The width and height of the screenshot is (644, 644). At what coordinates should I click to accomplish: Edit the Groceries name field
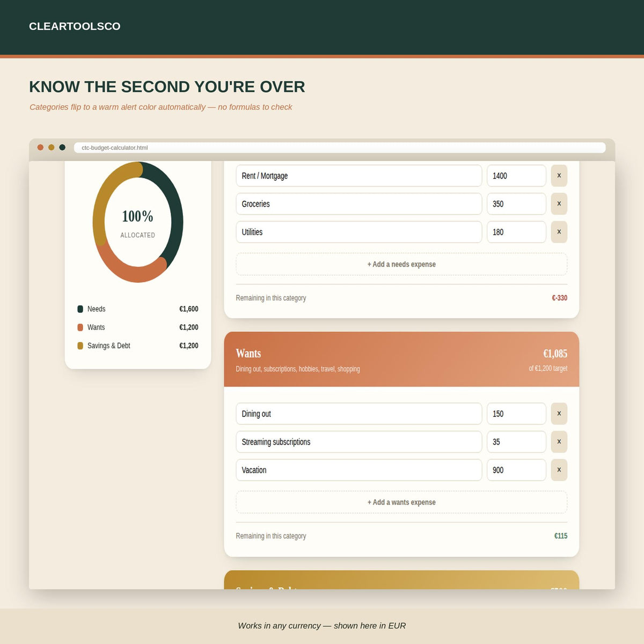click(x=359, y=204)
